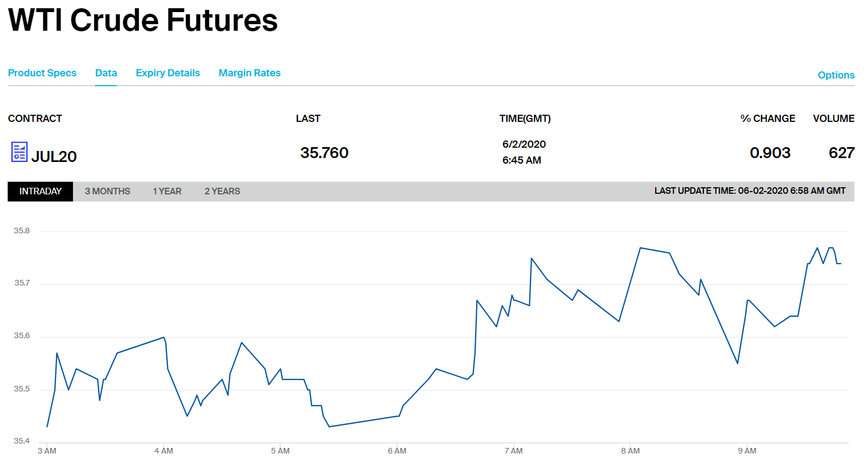Click the % CHANGE column header
Image resolution: width=868 pixels, height=465 pixels.
(x=768, y=119)
